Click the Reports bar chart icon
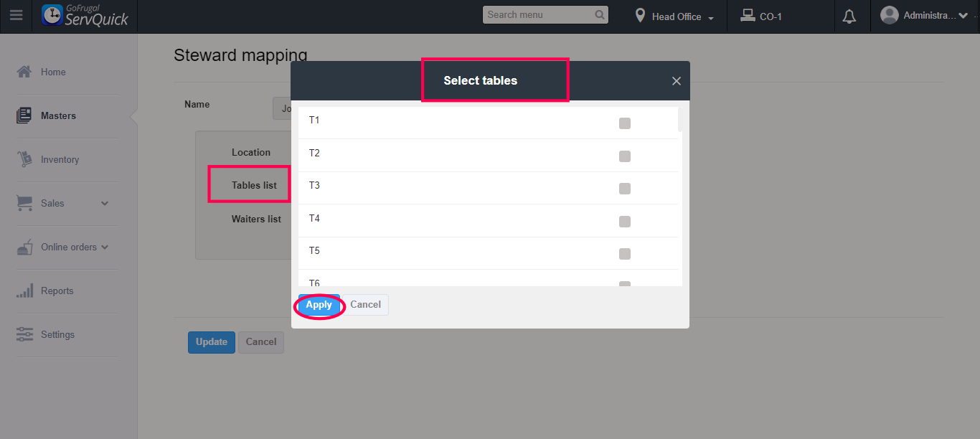Image resolution: width=980 pixels, height=439 pixels. tap(24, 291)
